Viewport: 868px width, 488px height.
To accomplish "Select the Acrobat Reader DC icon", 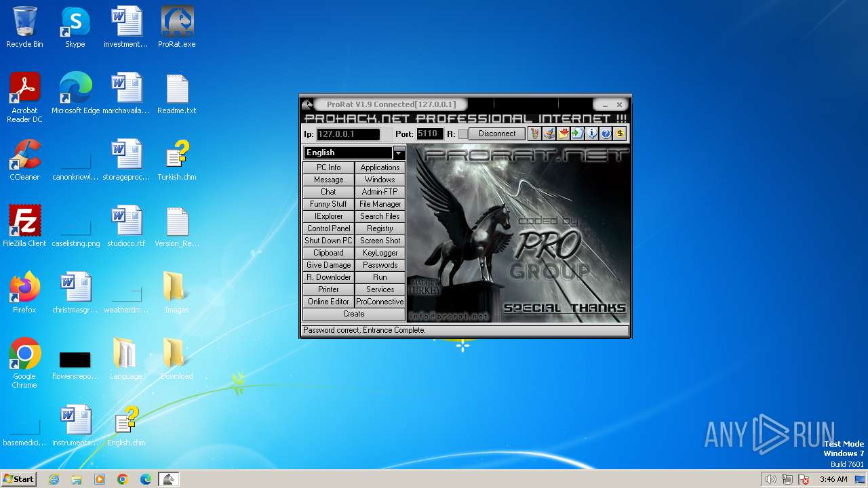I will [24, 98].
